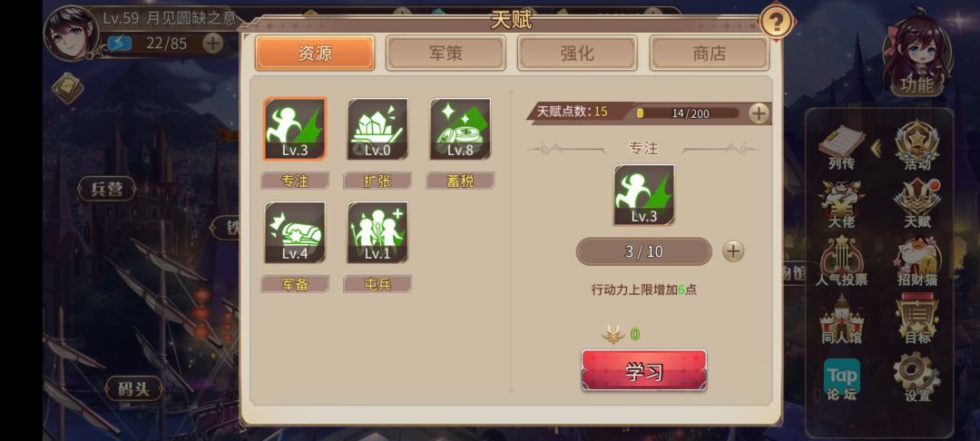Tap the 兵营 building label
Image resolution: width=980 pixels, height=441 pixels.
[107, 189]
